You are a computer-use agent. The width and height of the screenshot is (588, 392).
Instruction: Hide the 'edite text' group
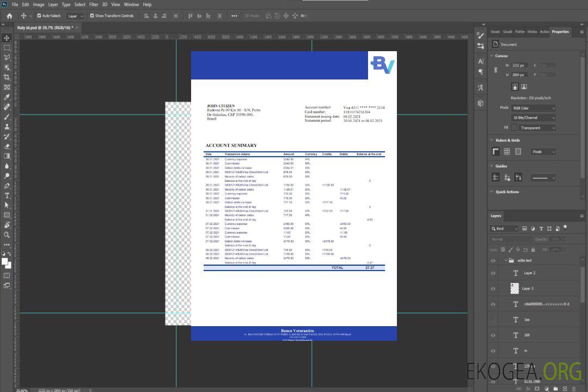point(493,261)
